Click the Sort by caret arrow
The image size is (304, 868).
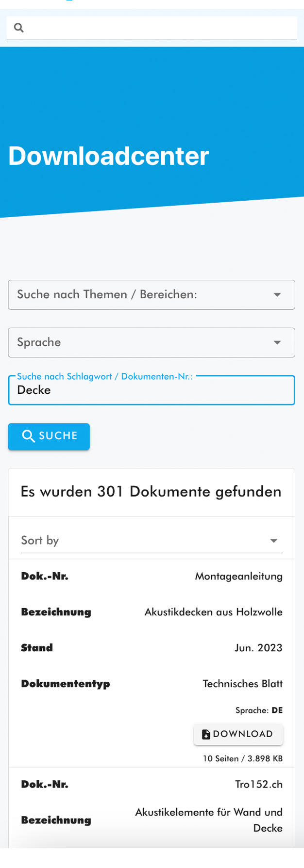point(274,541)
